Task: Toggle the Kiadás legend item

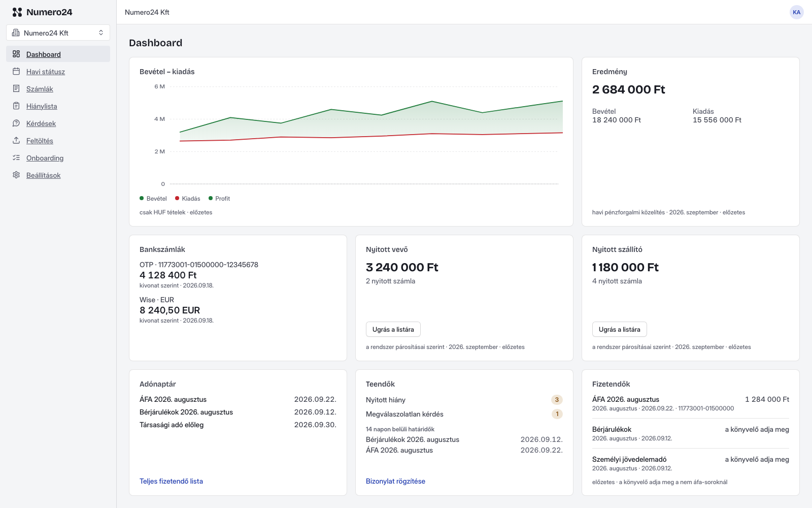Action: (188, 199)
